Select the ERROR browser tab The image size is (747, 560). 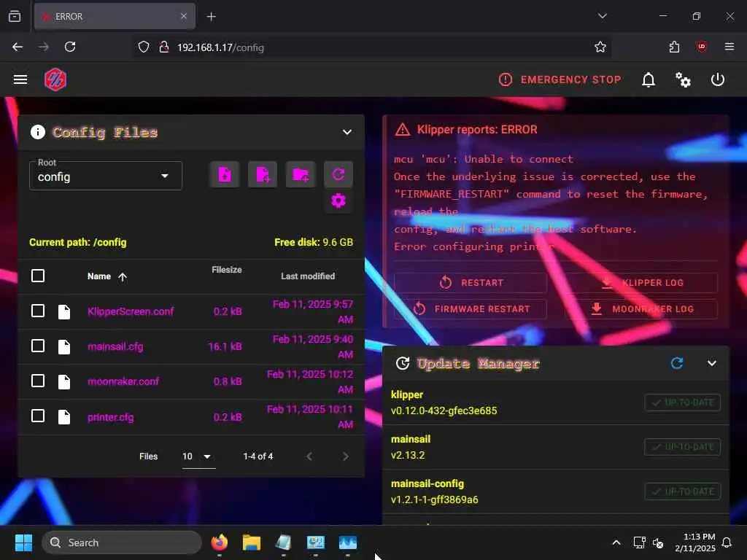tap(115, 17)
